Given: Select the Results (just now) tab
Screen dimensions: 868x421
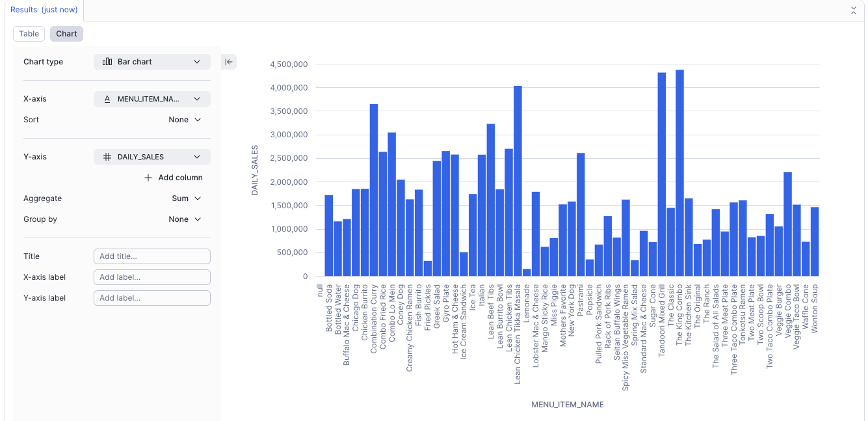Looking at the screenshot, I should pos(44,10).
